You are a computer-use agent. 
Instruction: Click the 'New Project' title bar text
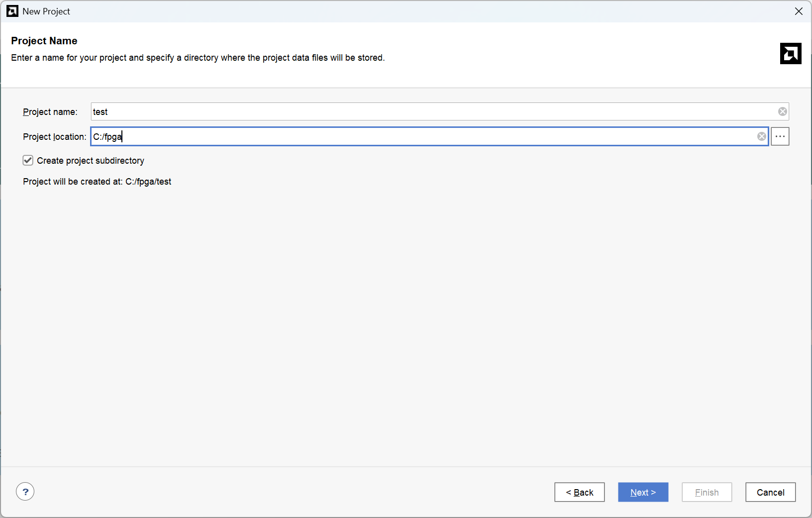tap(46, 11)
